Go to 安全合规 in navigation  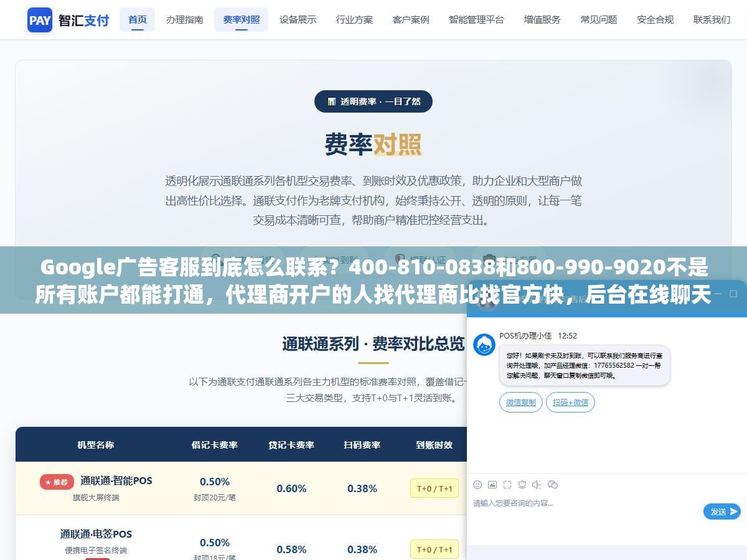[655, 20]
